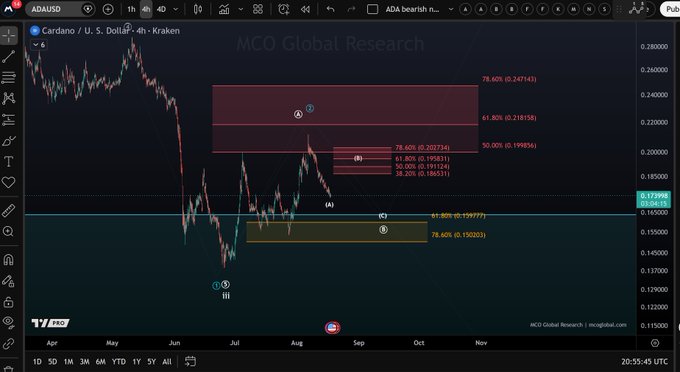Click the trash remove objects icon
Image resolution: width=680 pixels, height=372 pixels.
point(9,368)
